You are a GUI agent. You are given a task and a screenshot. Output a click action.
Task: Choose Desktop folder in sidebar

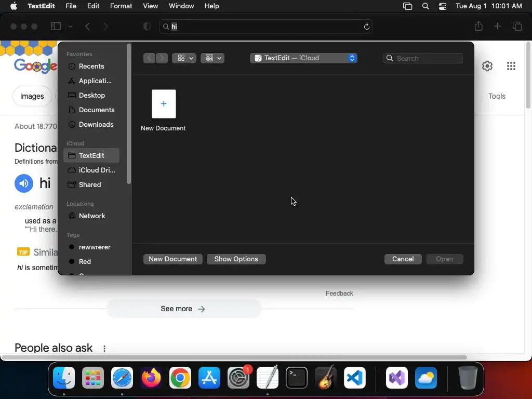click(x=91, y=96)
